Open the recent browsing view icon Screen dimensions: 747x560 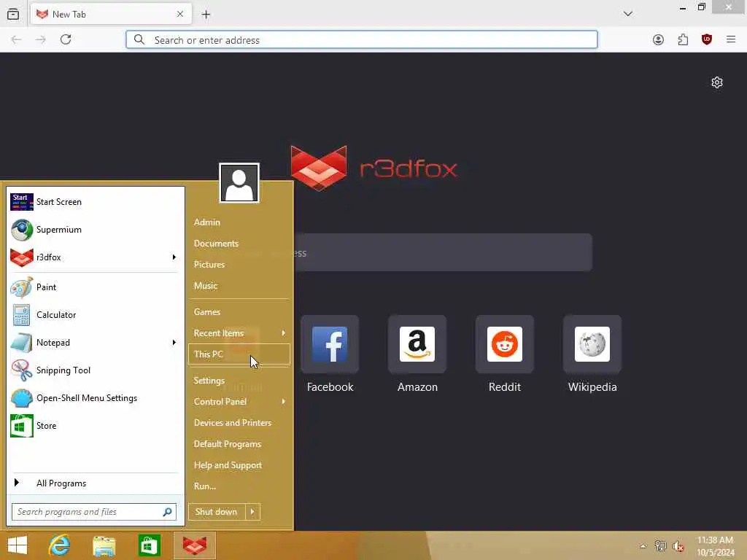[13, 15]
